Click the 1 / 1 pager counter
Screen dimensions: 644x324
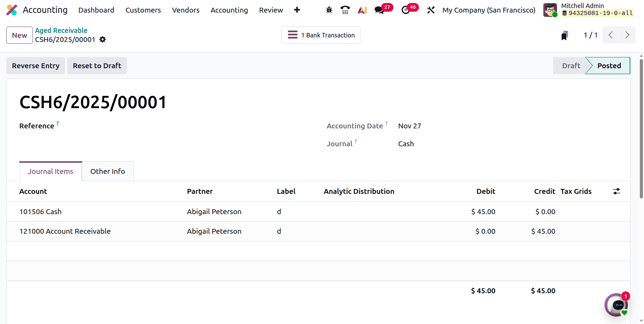click(591, 35)
